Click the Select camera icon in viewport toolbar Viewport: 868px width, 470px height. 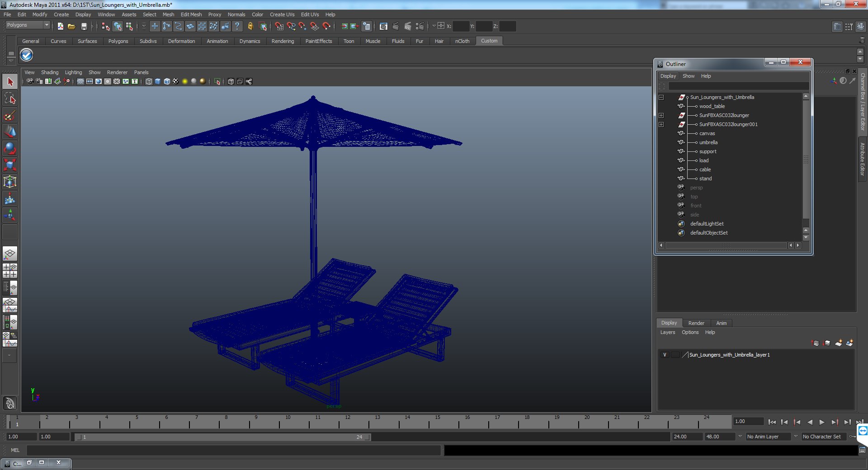click(x=30, y=81)
